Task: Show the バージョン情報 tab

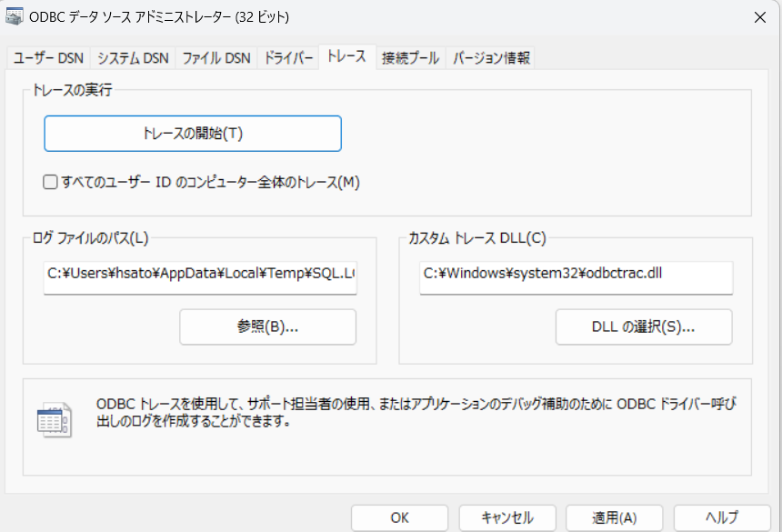Action: [x=491, y=58]
